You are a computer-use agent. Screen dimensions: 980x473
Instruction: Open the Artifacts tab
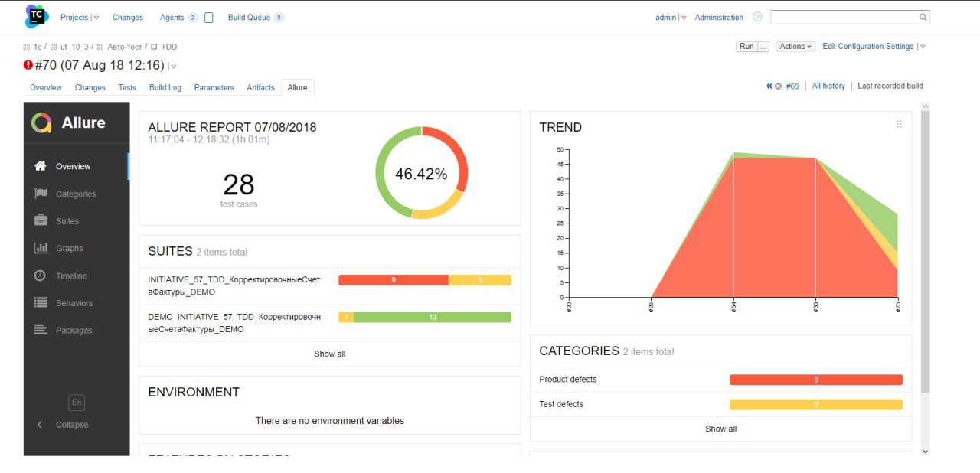(x=260, y=87)
